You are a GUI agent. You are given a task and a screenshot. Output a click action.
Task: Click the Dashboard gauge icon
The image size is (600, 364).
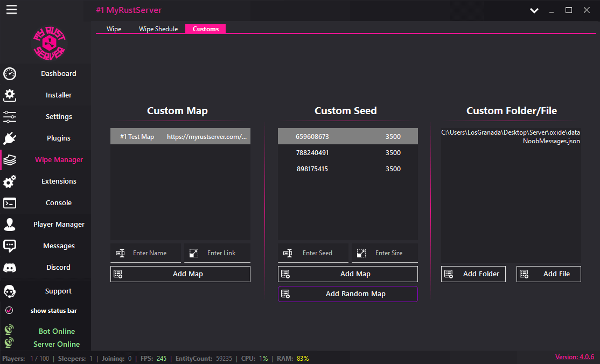[x=10, y=74]
